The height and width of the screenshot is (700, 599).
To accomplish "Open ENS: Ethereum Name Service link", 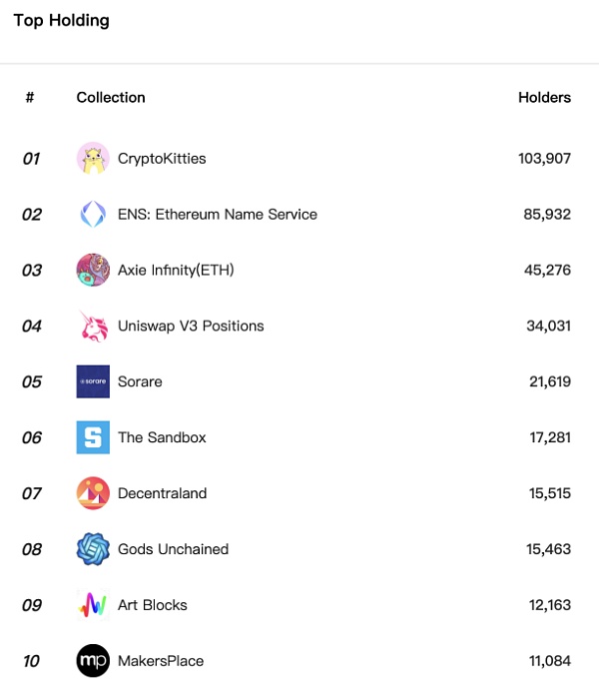I will click(218, 214).
